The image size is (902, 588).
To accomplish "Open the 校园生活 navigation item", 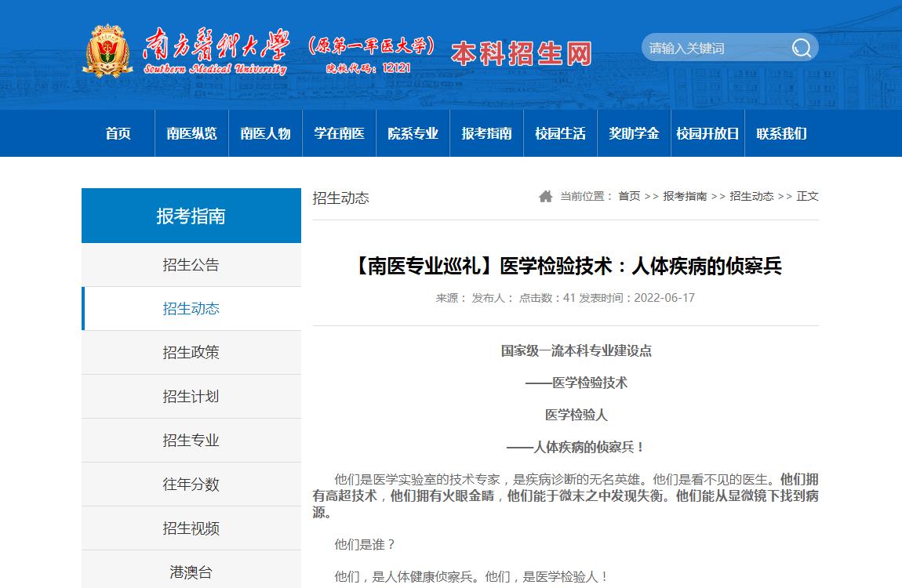I will pos(560,133).
